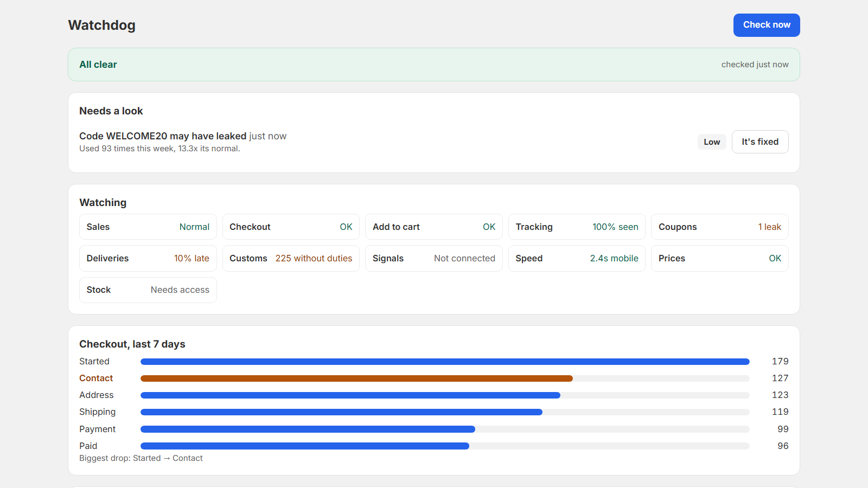Screen dimensions: 868x488
Task: Click the Payment step label
Action: point(98,429)
